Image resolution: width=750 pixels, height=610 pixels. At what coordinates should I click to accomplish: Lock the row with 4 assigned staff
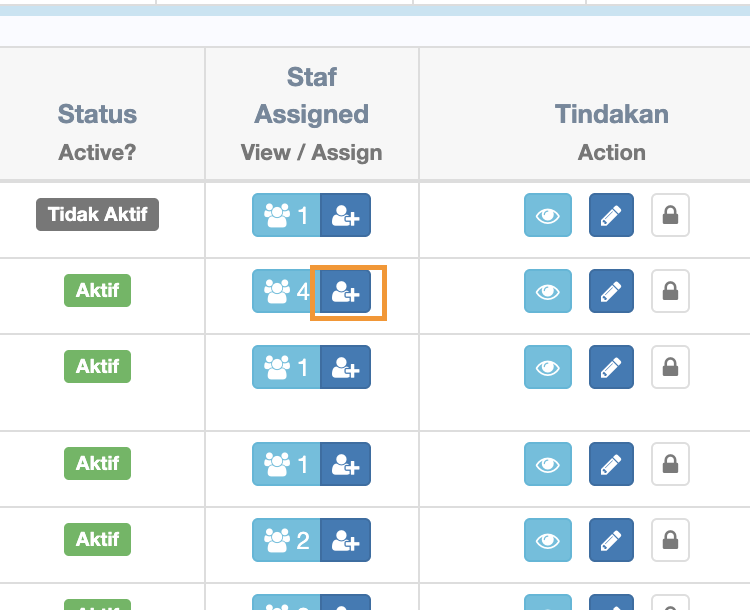(x=671, y=292)
